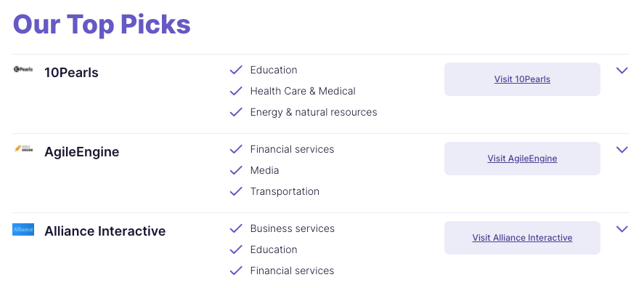Click checkmark next to Media
This screenshot has width=644, height=288.
click(236, 170)
